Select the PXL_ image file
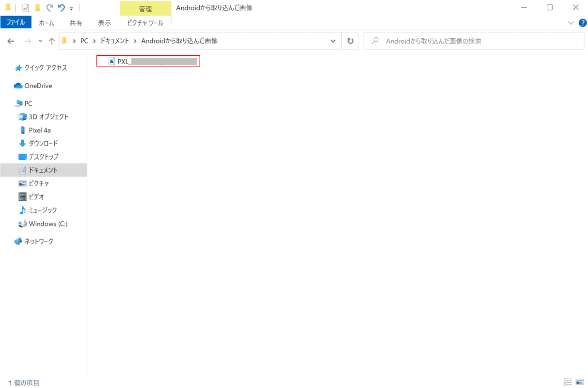The image size is (588, 388). click(x=148, y=61)
